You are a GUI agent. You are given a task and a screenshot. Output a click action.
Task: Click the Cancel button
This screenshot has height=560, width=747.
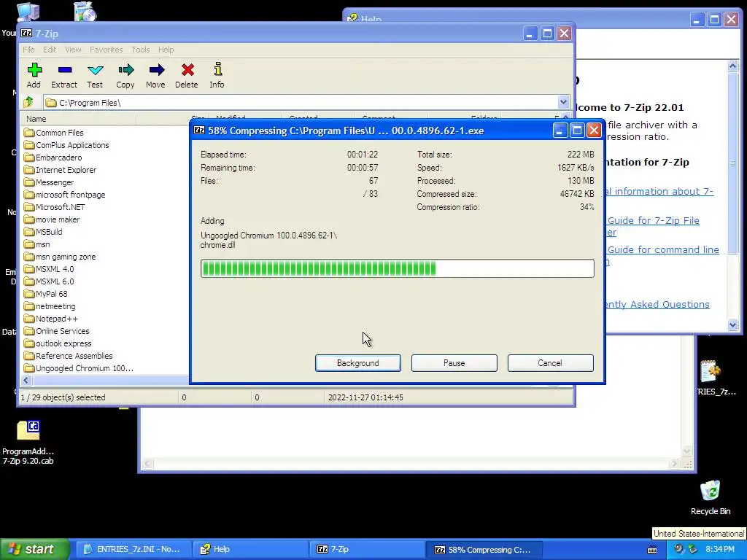(550, 363)
